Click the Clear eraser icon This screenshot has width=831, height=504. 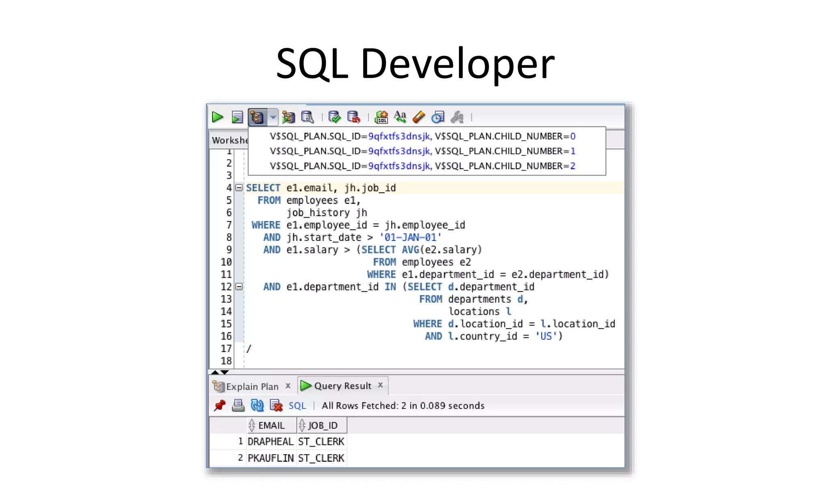pyautogui.click(x=419, y=118)
